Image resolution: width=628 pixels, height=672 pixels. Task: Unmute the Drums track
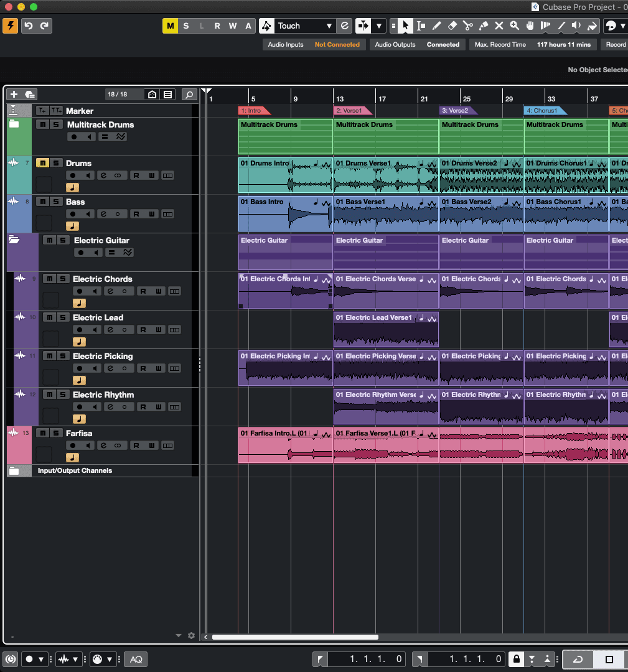42,163
